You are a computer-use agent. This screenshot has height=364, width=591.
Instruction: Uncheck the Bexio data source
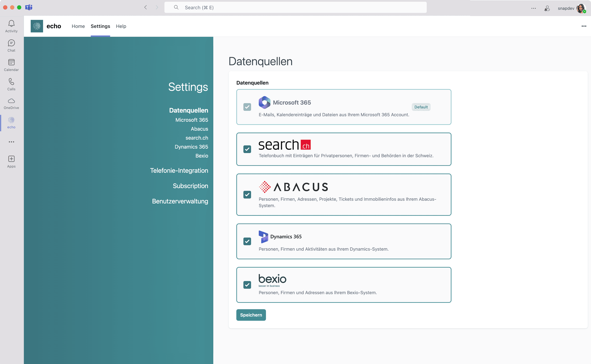click(x=247, y=285)
